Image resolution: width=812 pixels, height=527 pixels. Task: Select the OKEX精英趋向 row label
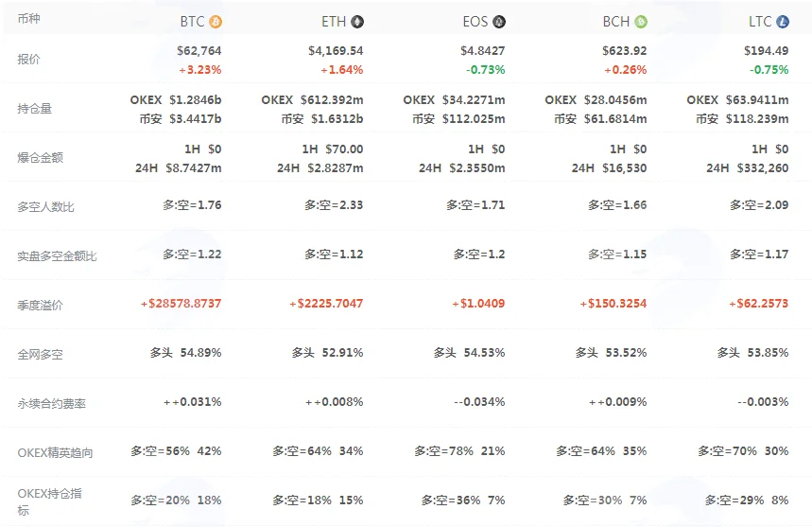[56, 453]
